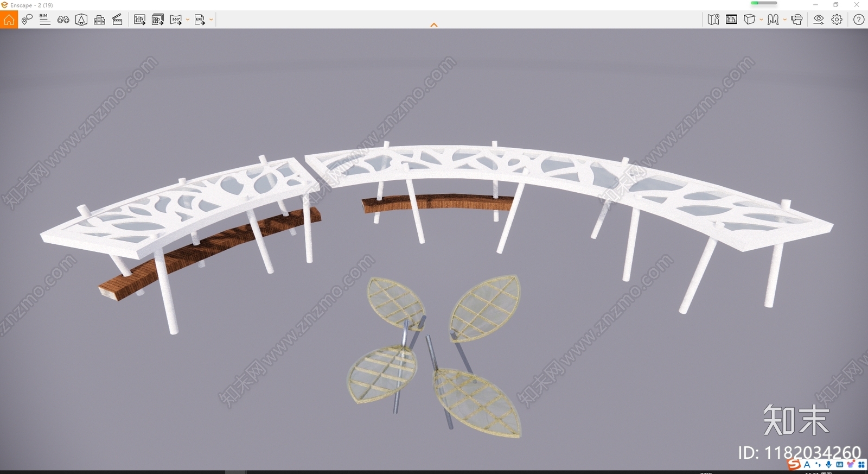Click the 360° Panorama export icon

click(176, 20)
